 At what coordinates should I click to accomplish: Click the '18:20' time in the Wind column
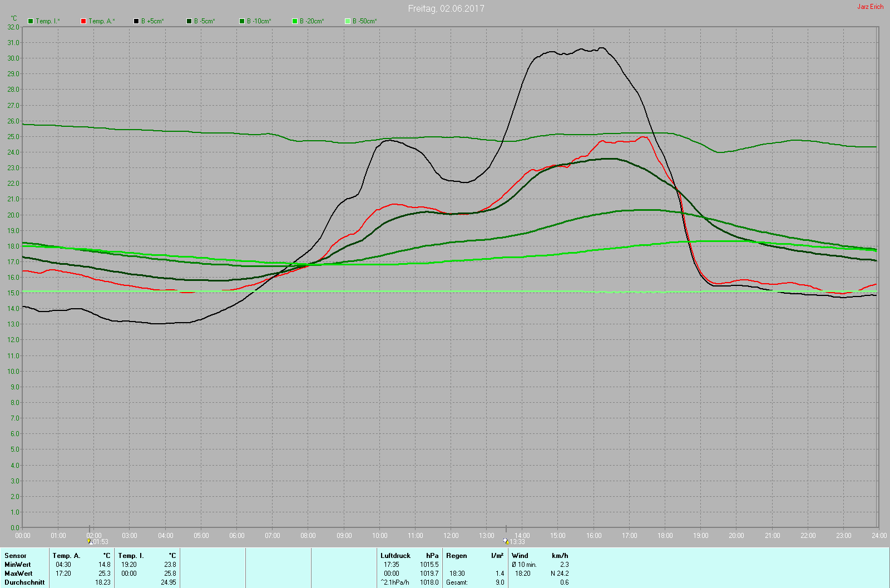click(x=523, y=574)
